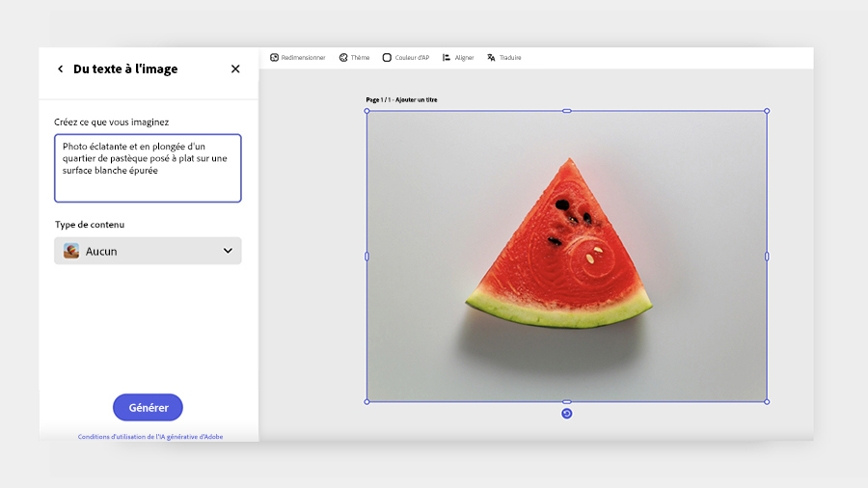Click the Traduire translate icon

(x=491, y=58)
